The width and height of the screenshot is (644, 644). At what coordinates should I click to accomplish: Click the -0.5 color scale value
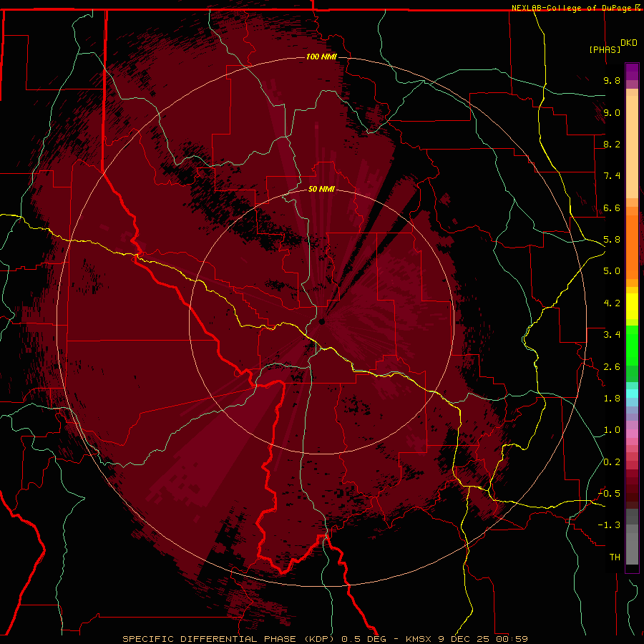pos(610,494)
